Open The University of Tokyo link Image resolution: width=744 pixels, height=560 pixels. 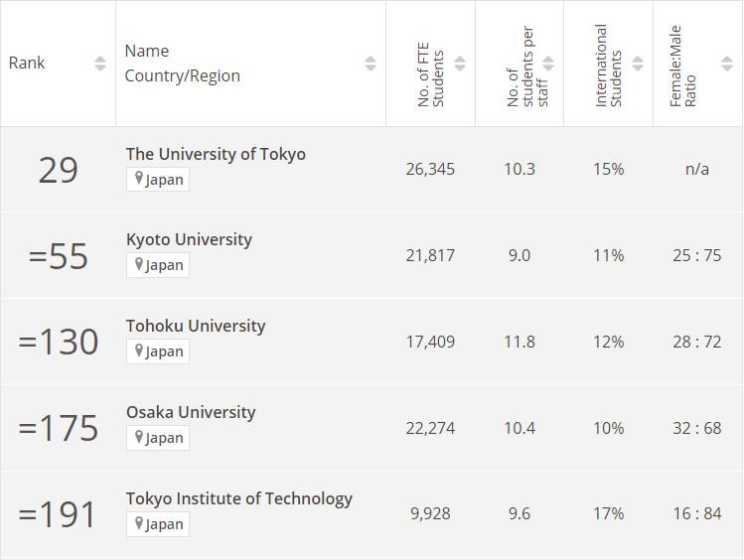[x=216, y=154]
